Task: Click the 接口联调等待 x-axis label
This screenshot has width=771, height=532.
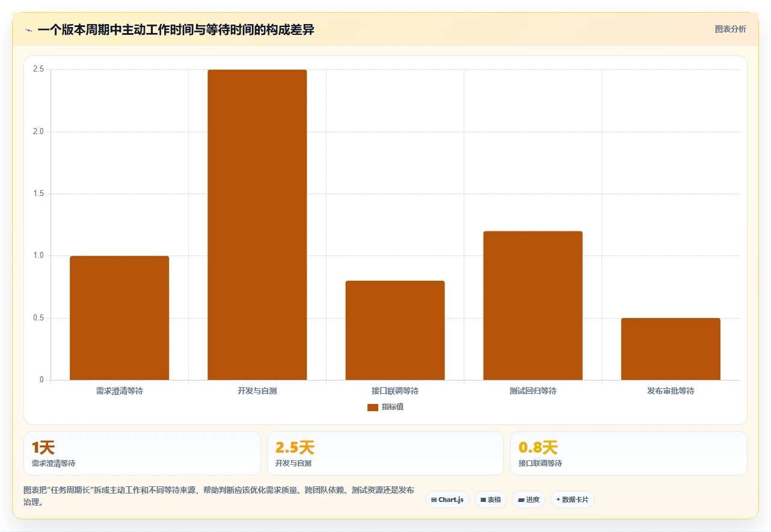Action: click(395, 391)
